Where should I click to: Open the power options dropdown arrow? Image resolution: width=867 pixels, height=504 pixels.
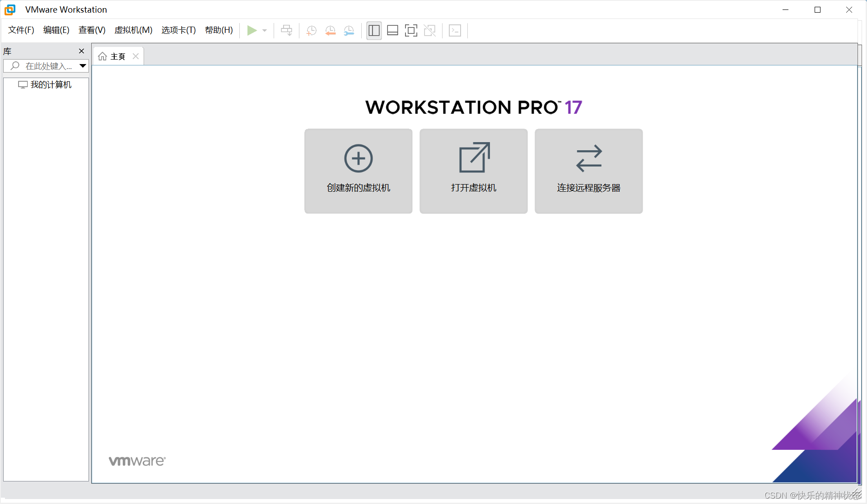265,31
